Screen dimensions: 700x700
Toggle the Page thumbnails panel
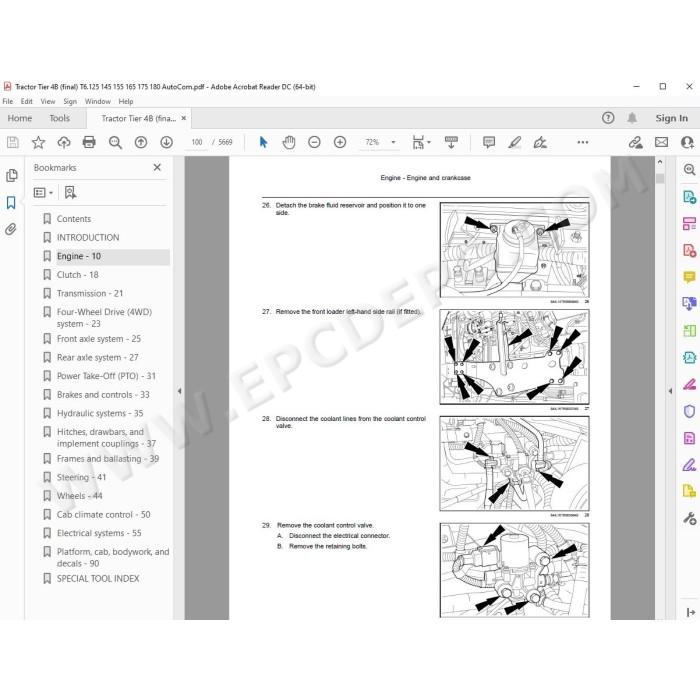tap(12, 175)
